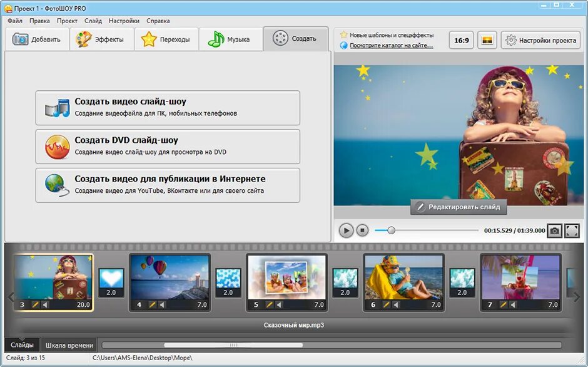The image size is (588, 367).
Task: Click sound icon on slide 5
Action: coord(279,304)
